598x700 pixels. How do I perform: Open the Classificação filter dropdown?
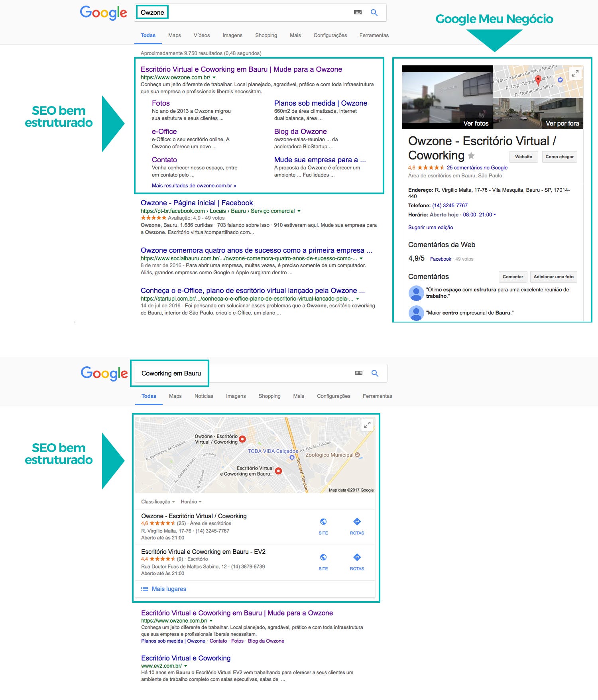(158, 502)
